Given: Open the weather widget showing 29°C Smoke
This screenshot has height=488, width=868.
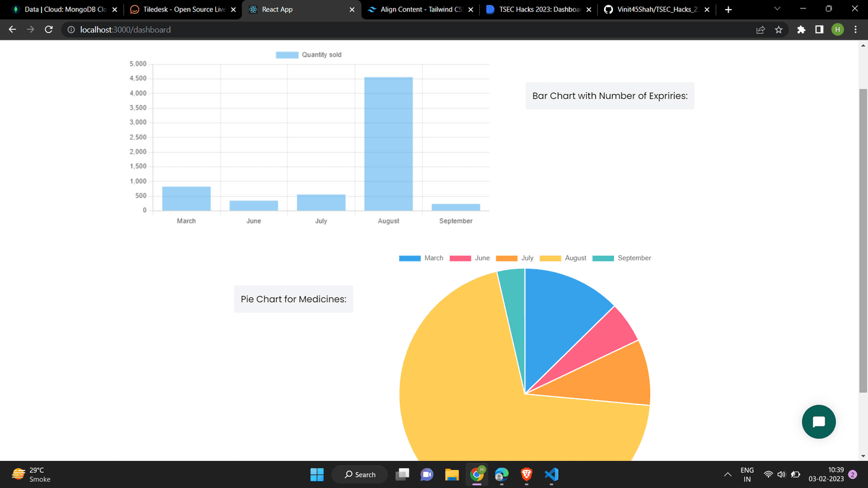Looking at the screenshot, I should coord(31,475).
